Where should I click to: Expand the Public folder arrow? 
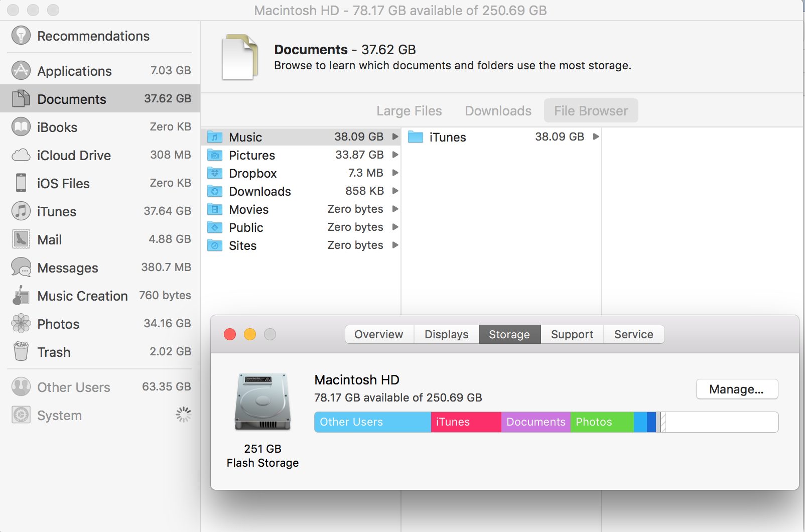tap(395, 227)
